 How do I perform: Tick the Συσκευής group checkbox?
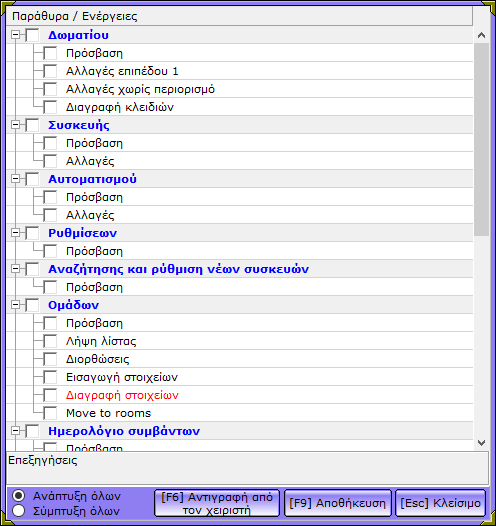click(33, 125)
